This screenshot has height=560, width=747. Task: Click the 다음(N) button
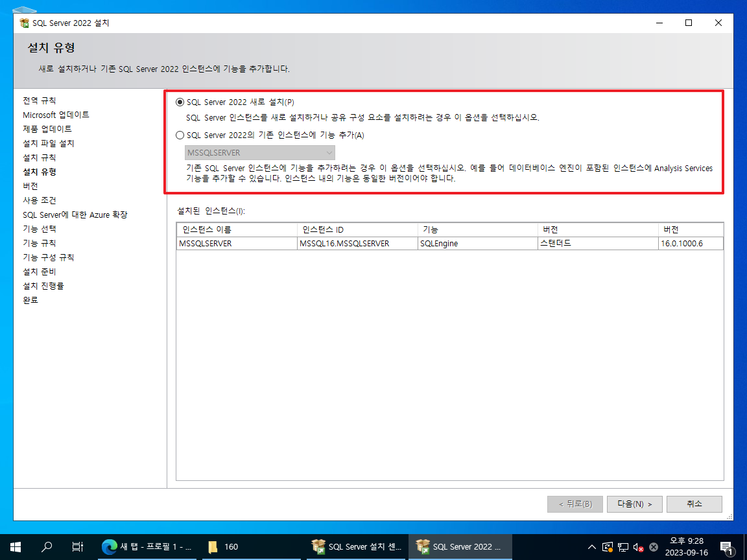pos(635,504)
